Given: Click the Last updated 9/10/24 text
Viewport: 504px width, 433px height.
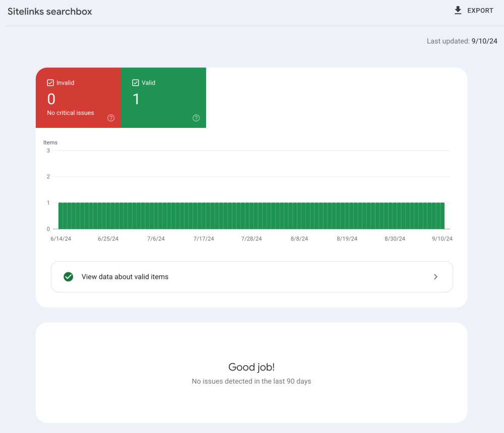Looking at the screenshot, I should [462, 41].
